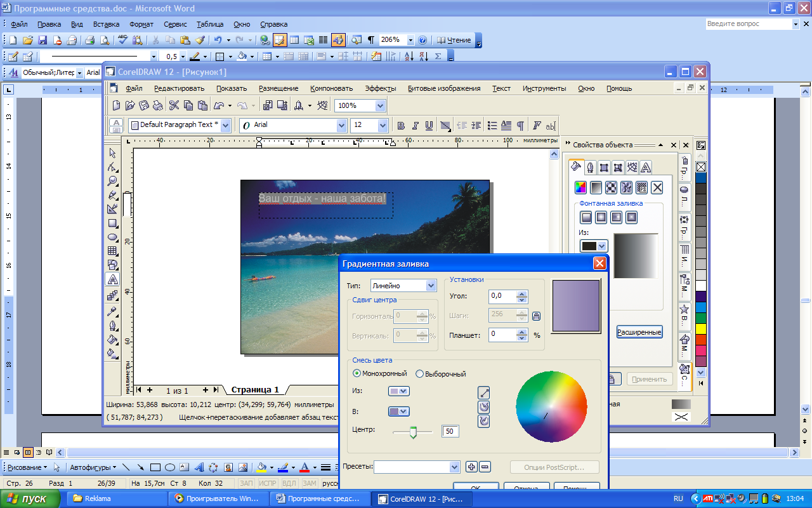
Task: Click Введите вопрос help field in Word
Action: click(749, 24)
